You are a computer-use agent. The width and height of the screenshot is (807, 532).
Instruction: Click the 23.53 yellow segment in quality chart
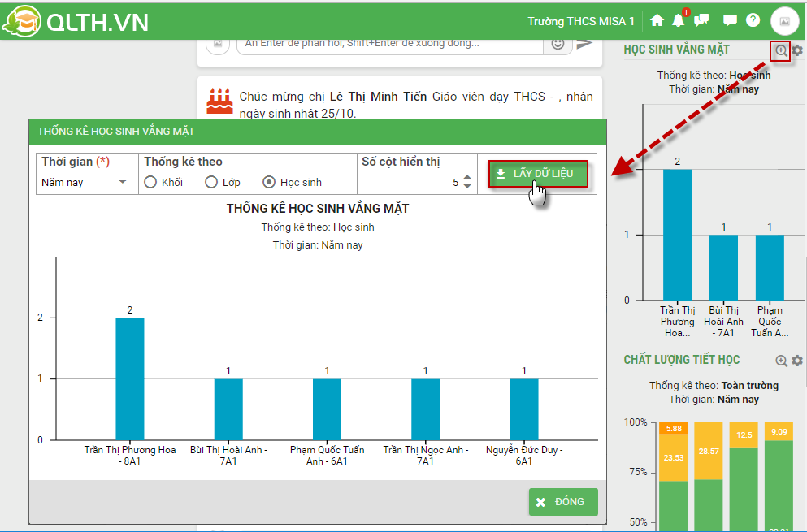(x=673, y=458)
